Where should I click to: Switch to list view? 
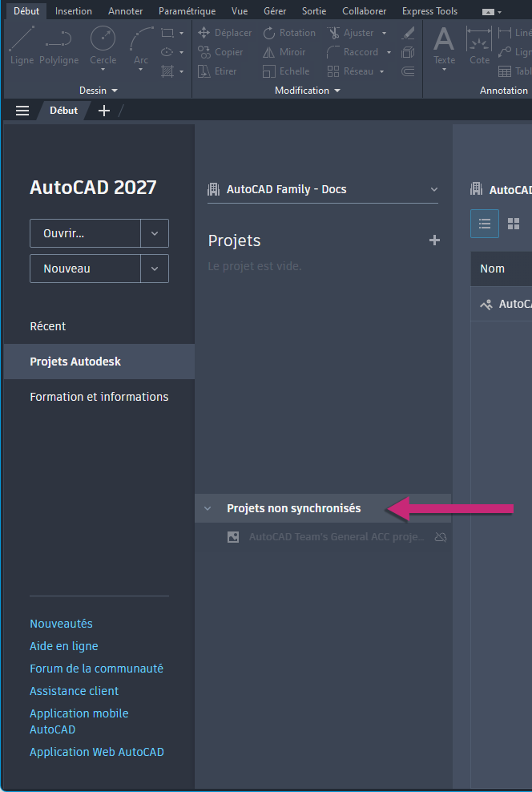point(485,224)
